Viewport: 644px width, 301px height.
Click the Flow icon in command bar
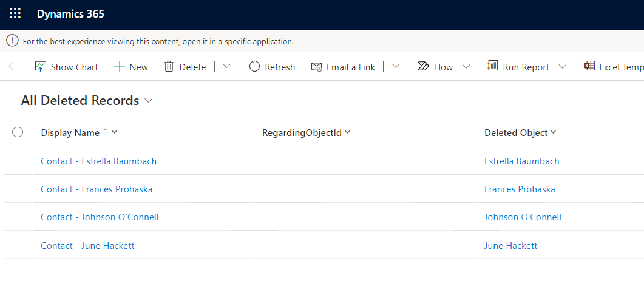(x=423, y=67)
